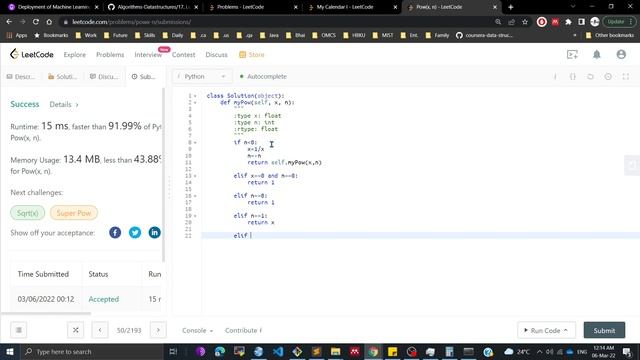The width and height of the screenshot is (640, 360).
Task: Open editor settings icon
Action: (x=608, y=76)
